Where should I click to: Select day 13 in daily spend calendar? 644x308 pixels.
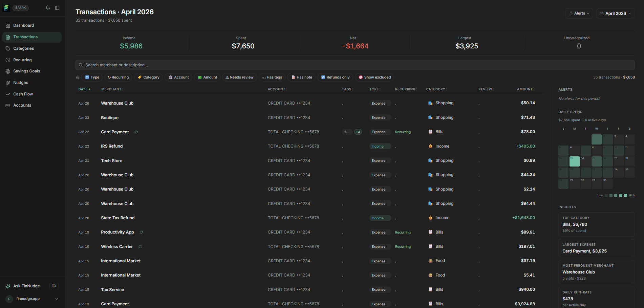[574, 161]
